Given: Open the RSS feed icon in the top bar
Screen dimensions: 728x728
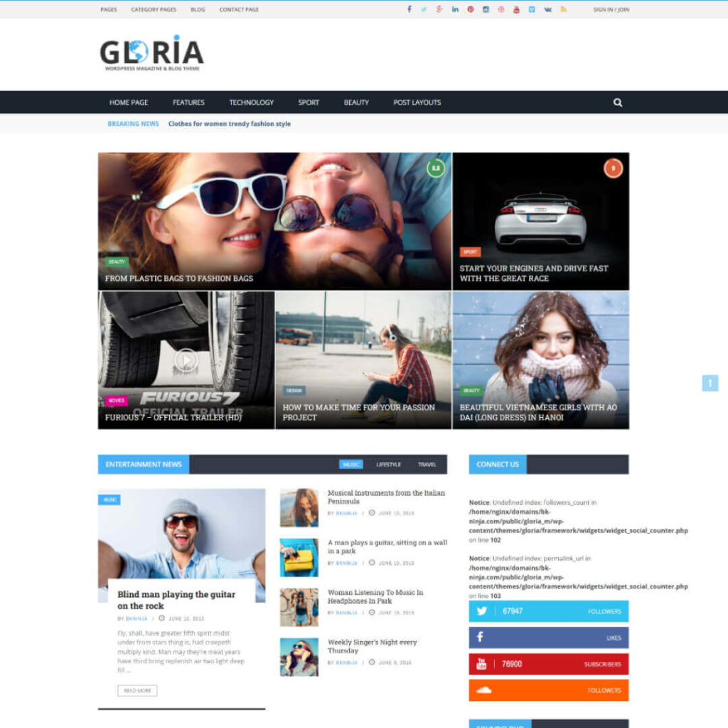Looking at the screenshot, I should pos(564,9).
